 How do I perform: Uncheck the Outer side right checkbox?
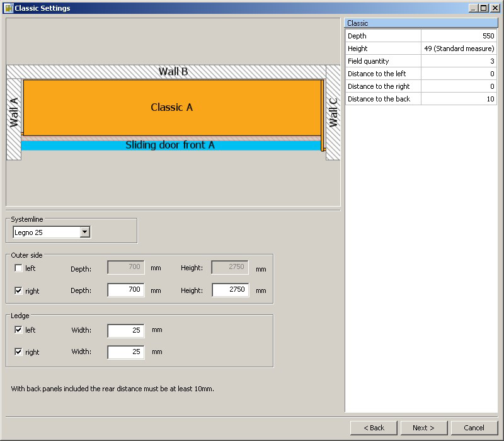click(18, 291)
